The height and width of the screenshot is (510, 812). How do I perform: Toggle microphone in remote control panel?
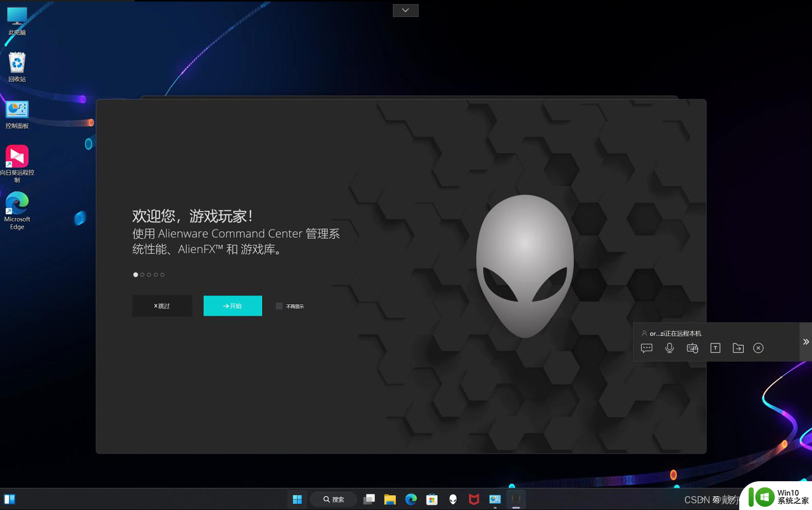tap(669, 348)
